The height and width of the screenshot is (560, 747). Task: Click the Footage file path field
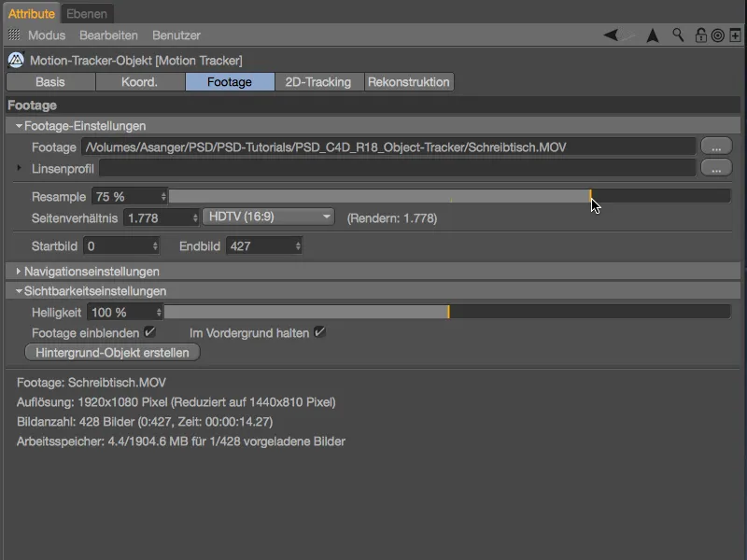388,147
